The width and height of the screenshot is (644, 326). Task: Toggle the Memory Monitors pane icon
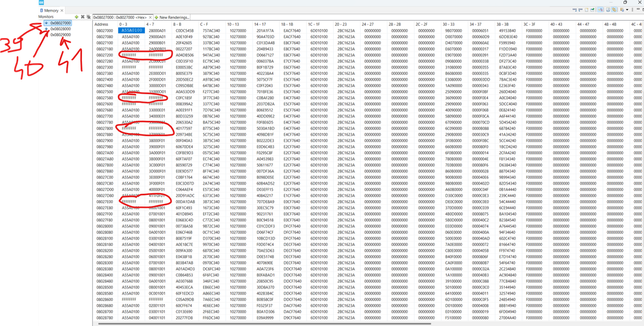click(x=600, y=10)
